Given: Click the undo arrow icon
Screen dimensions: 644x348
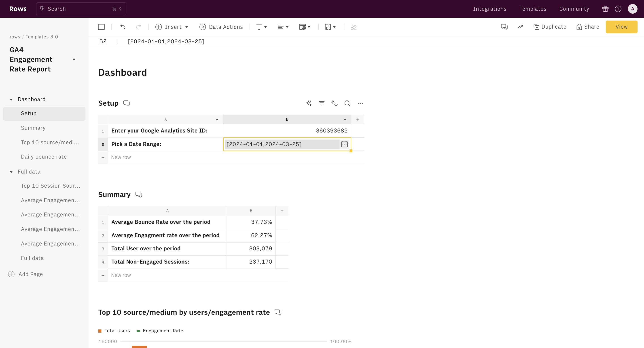Looking at the screenshot, I should click(123, 27).
